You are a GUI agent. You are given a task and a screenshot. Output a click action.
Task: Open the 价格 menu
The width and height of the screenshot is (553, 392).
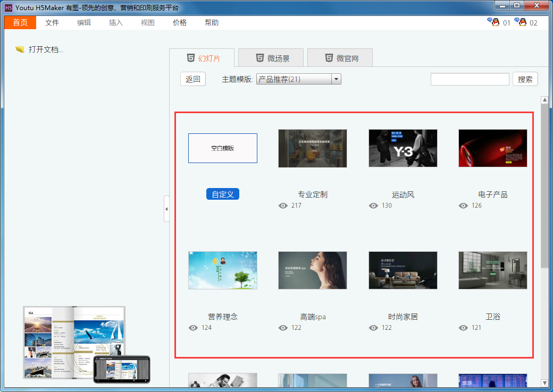180,22
